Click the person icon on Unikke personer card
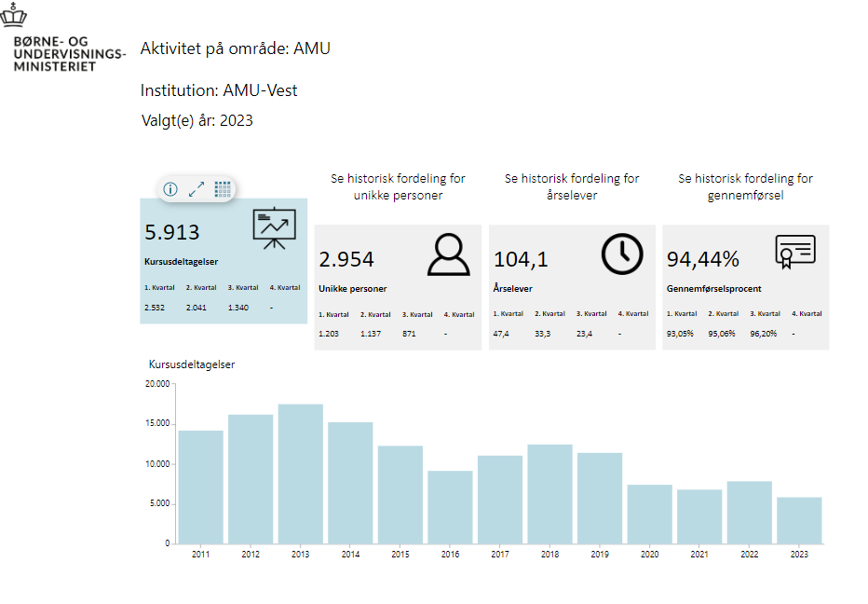Image resolution: width=868 pixels, height=604 pixels. coord(448,254)
